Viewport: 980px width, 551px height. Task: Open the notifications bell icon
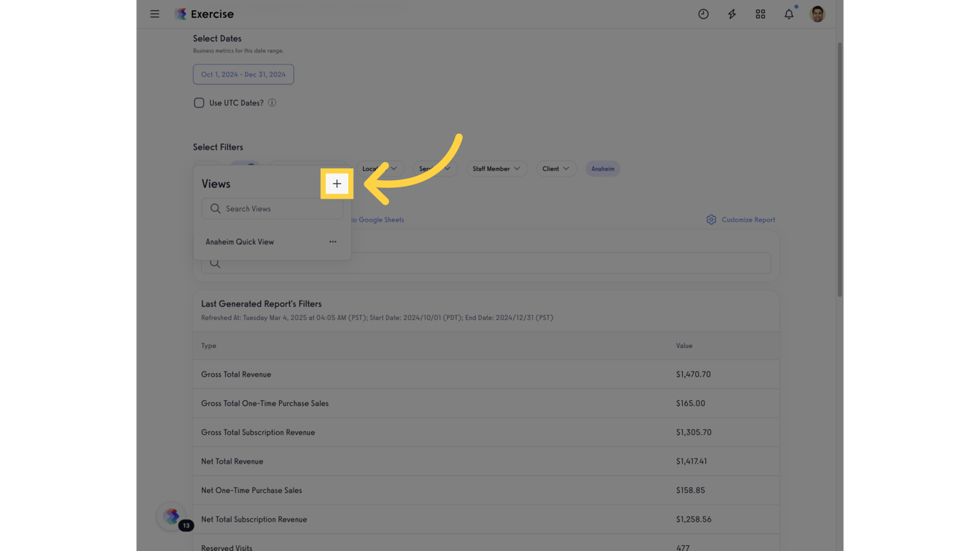pyautogui.click(x=788, y=14)
